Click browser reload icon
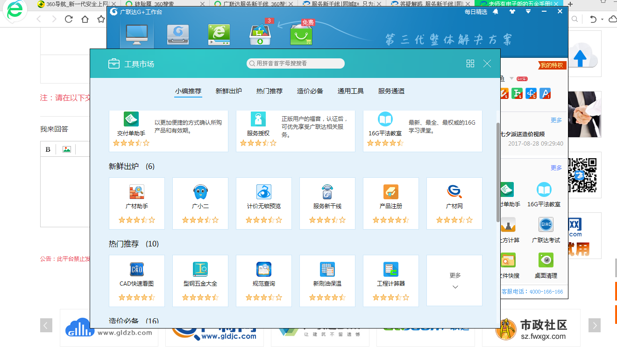Image resolution: width=617 pixels, height=364 pixels. [69, 19]
